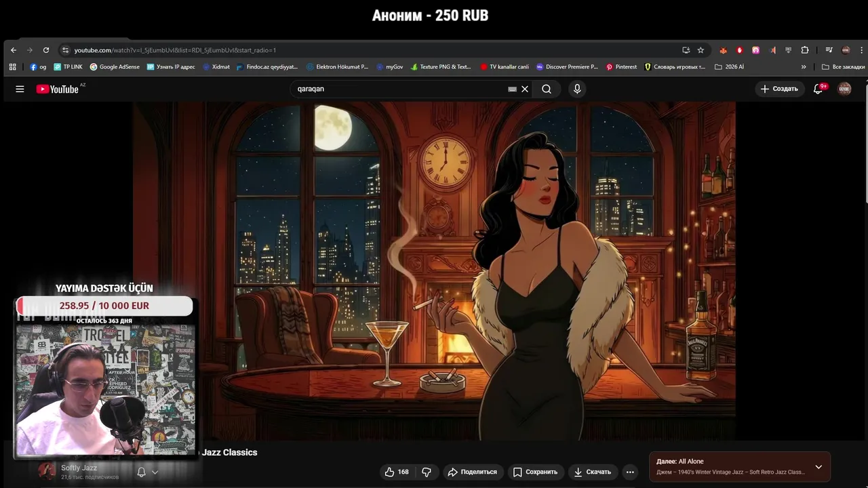The width and height of the screenshot is (868, 488).
Task: Click the 258.95 / 10 000 EUR donation bar
Action: click(104, 306)
